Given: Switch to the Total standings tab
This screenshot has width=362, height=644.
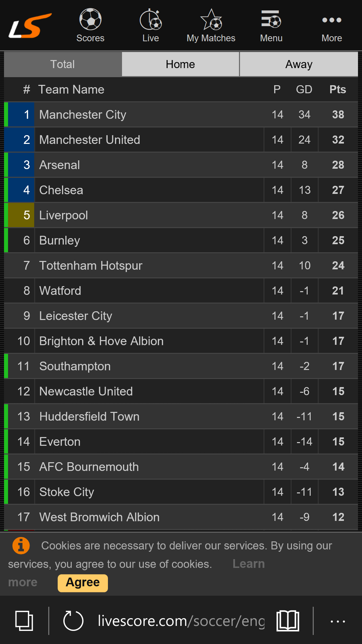Looking at the screenshot, I should click(x=63, y=64).
